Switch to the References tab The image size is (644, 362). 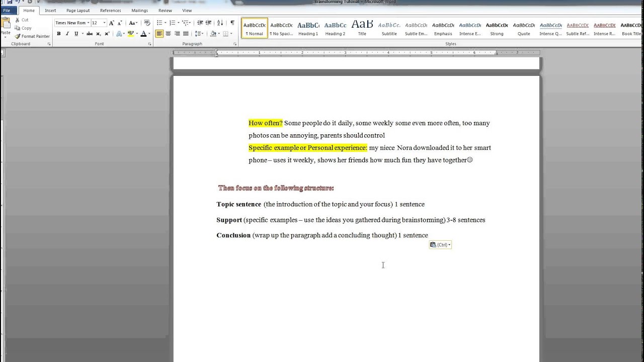(x=110, y=11)
